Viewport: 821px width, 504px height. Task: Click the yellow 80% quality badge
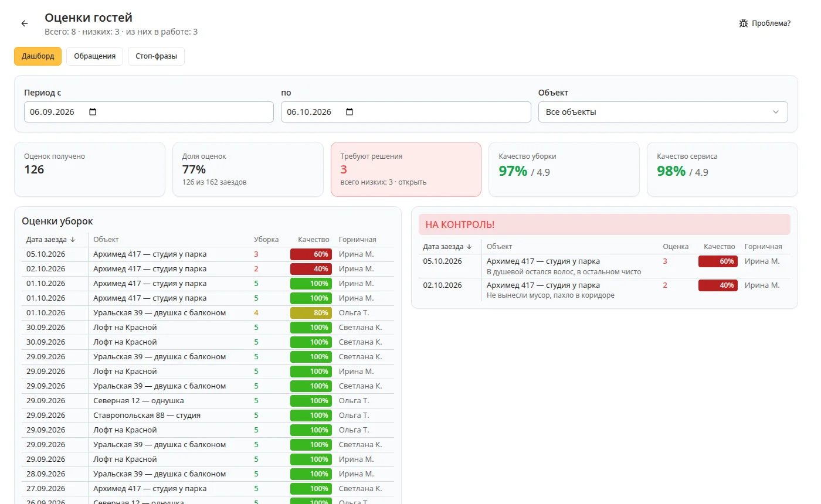(311, 313)
